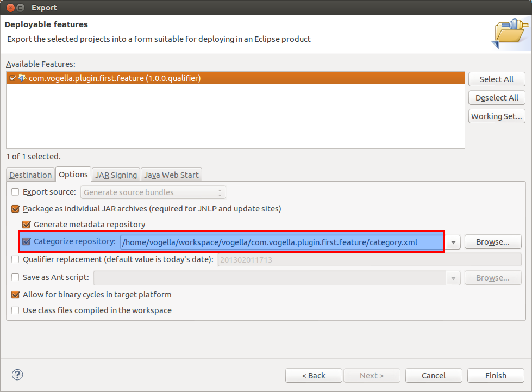Viewport: 532px width, 392px height.
Task: Open the Working Set... dialog
Action: 497,116
